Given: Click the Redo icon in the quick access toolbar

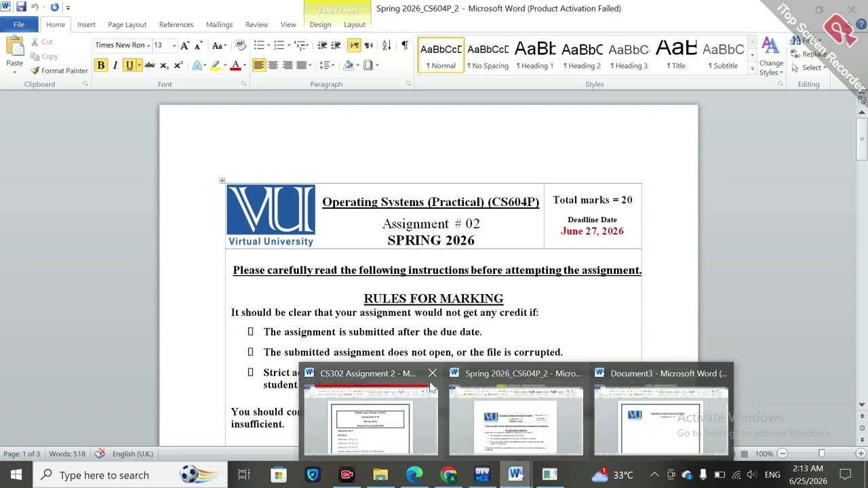Looking at the screenshot, I should [54, 7].
